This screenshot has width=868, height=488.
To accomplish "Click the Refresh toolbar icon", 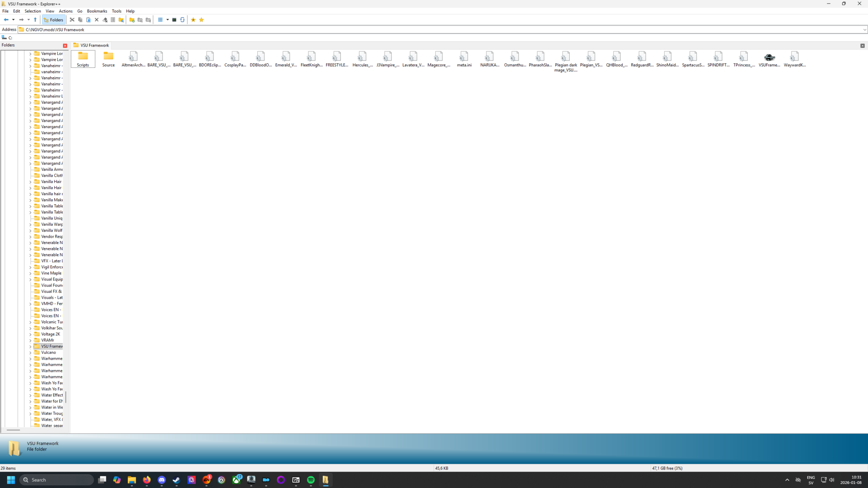I will tap(183, 20).
